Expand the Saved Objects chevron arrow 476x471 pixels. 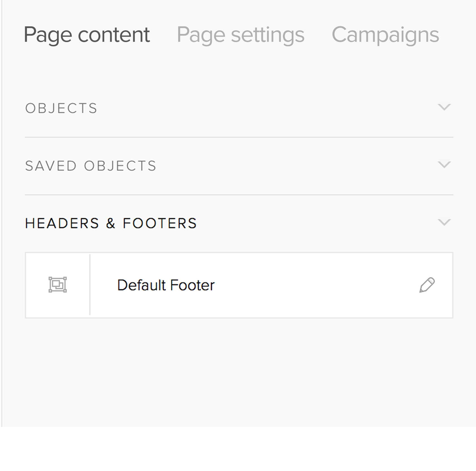coord(444,165)
